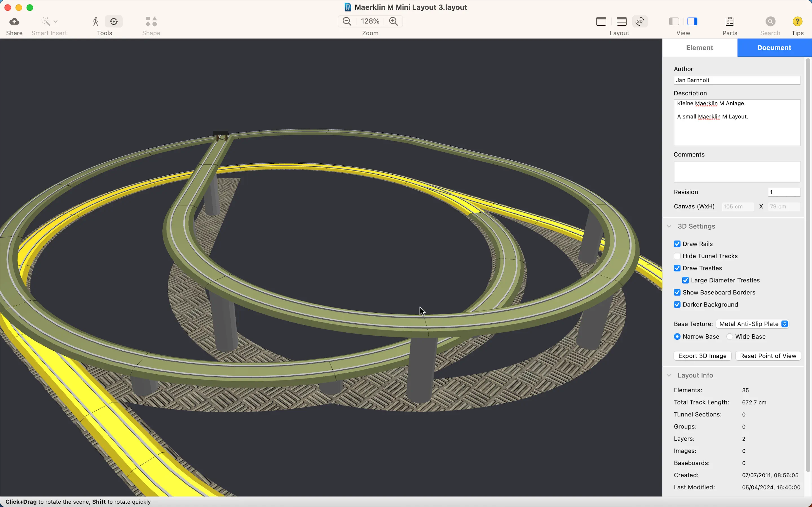
Task: Click into the Comments text field
Action: click(737, 172)
